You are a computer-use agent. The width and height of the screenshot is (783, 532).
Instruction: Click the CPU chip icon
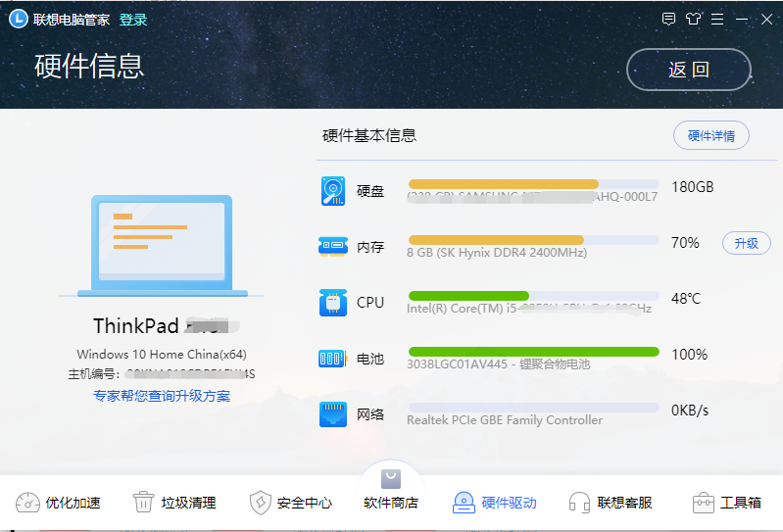[x=333, y=302]
